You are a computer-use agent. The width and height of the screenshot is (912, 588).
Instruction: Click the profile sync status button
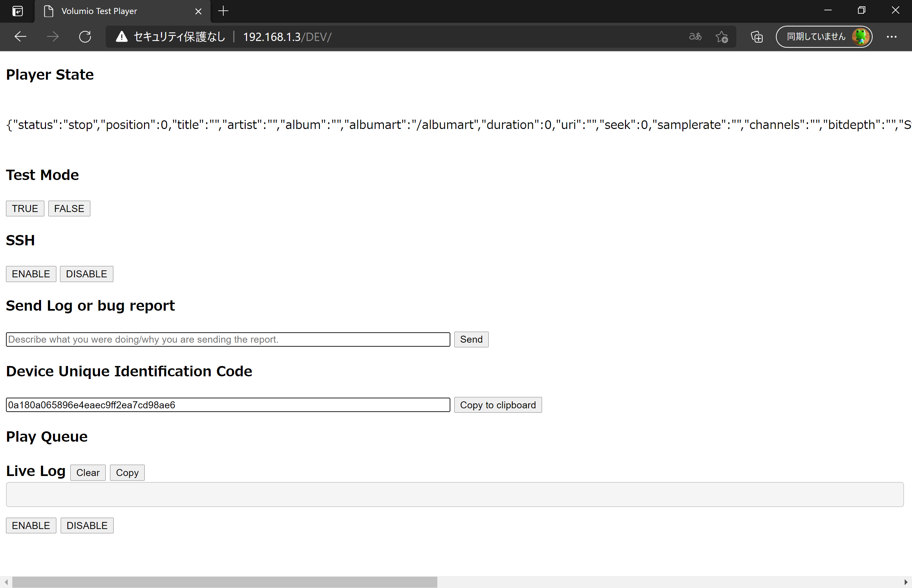click(824, 37)
